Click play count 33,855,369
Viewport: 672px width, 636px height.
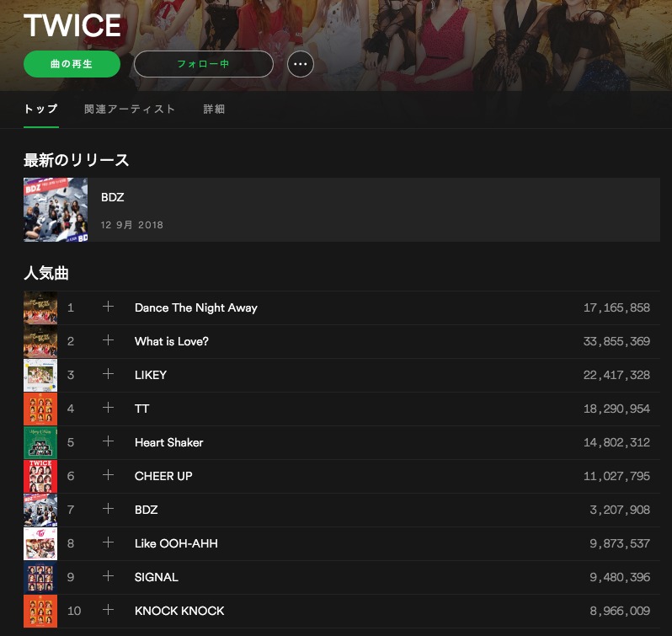(x=616, y=341)
